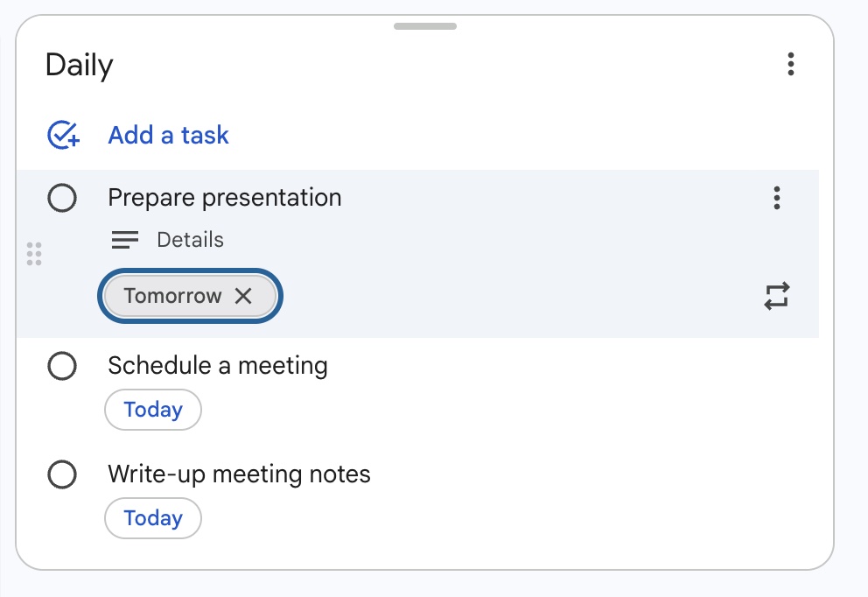Mark Schedule a meeting as complete
868x597 pixels.
pyautogui.click(x=62, y=366)
